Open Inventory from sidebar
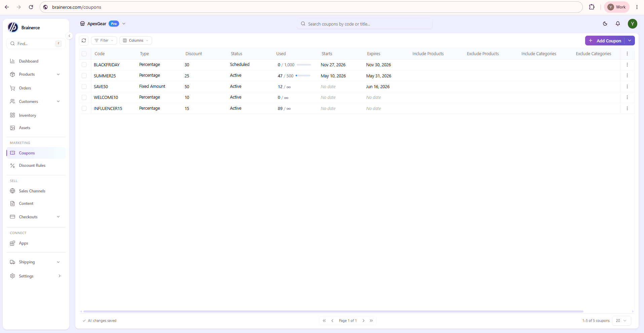This screenshot has width=644, height=333. click(x=36, y=115)
